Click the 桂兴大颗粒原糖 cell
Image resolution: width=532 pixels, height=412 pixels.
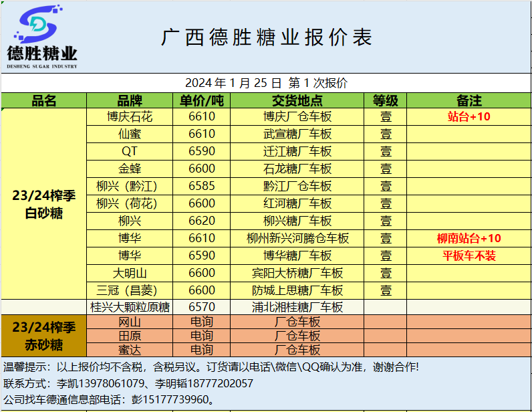[129, 308]
